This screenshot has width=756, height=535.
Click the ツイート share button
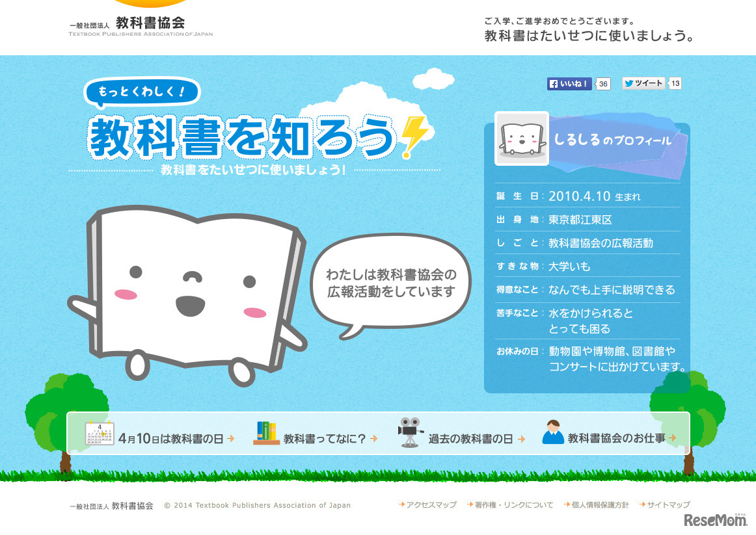point(645,83)
